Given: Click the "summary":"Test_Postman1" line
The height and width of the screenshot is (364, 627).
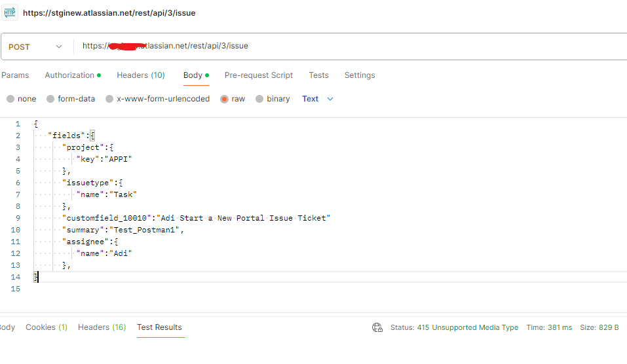Looking at the screenshot, I should pos(123,230).
